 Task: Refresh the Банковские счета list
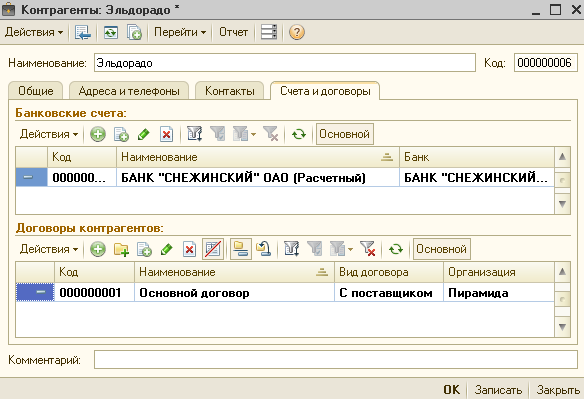[299, 134]
